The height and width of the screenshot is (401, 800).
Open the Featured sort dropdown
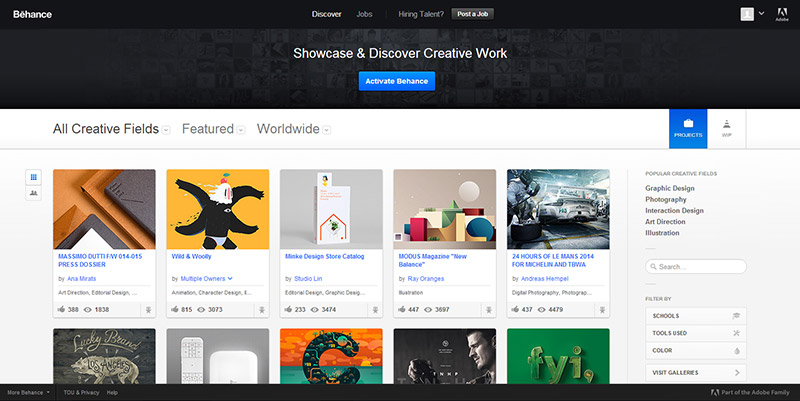pos(214,129)
